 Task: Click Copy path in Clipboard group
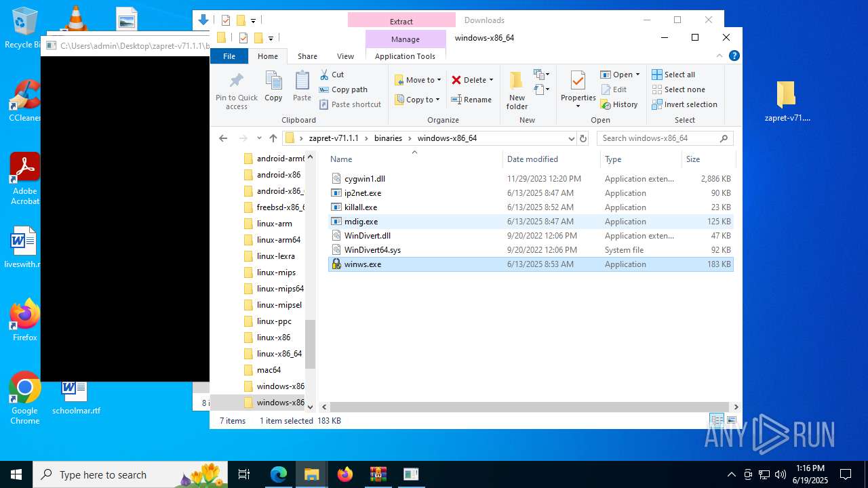click(343, 89)
